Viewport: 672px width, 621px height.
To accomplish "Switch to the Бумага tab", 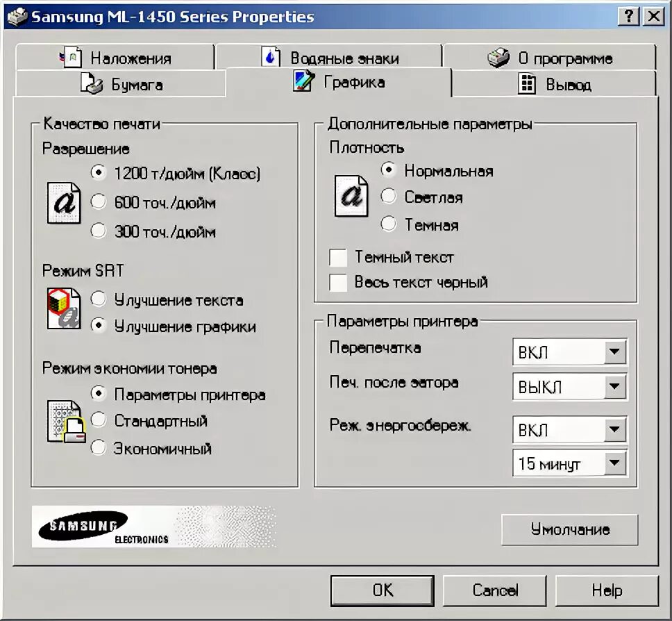I will tap(120, 83).
